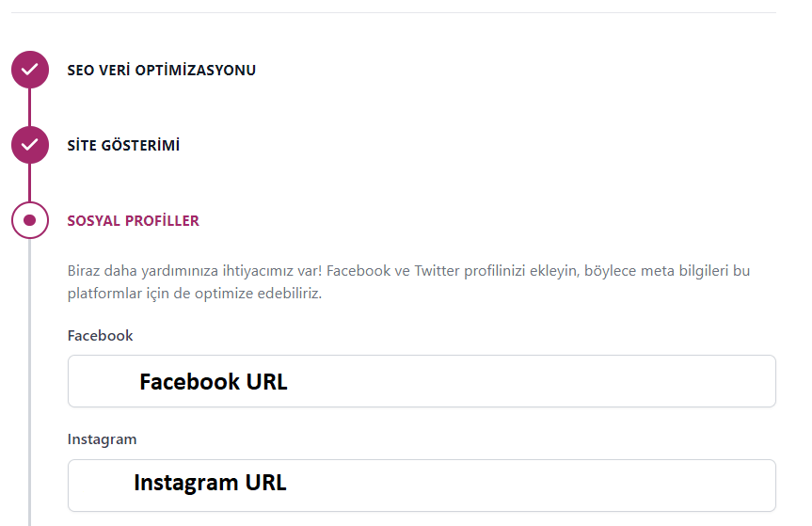This screenshot has width=812, height=526.
Task: Open the SEO Veri Optimizasyonu step title
Action: [x=161, y=70]
